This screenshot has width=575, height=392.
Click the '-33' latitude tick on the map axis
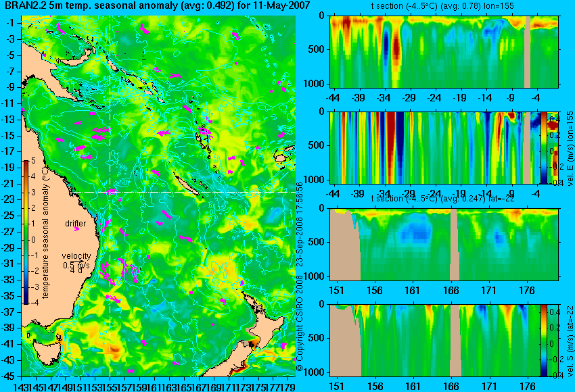[8, 280]
